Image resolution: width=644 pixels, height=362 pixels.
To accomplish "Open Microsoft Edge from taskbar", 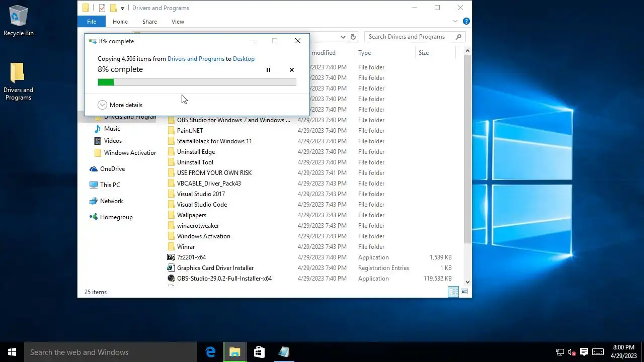I will (x=211, y=352).
